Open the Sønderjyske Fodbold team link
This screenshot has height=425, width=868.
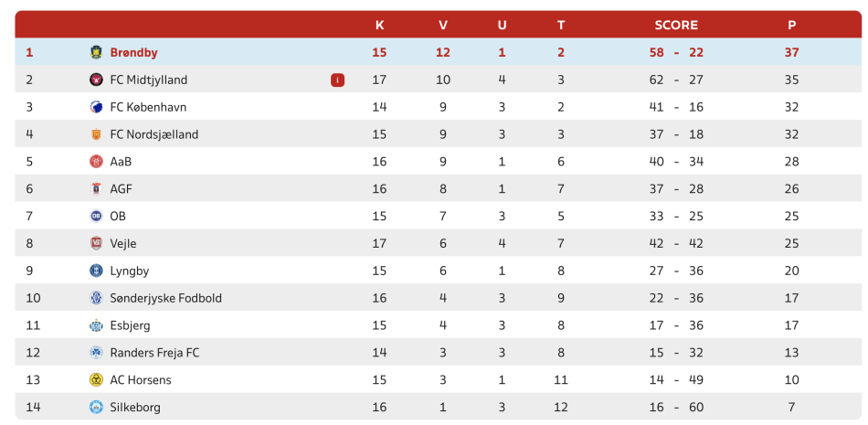click(166, 298)
